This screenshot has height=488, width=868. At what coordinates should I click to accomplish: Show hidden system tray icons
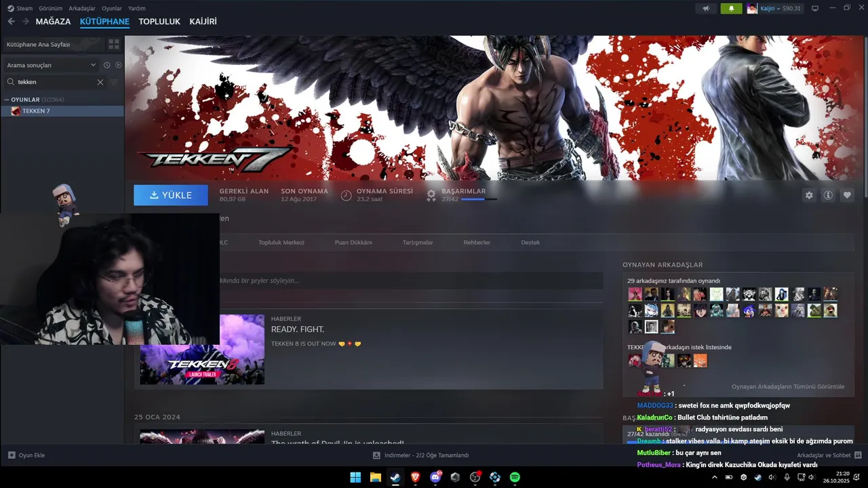point(714,477)
